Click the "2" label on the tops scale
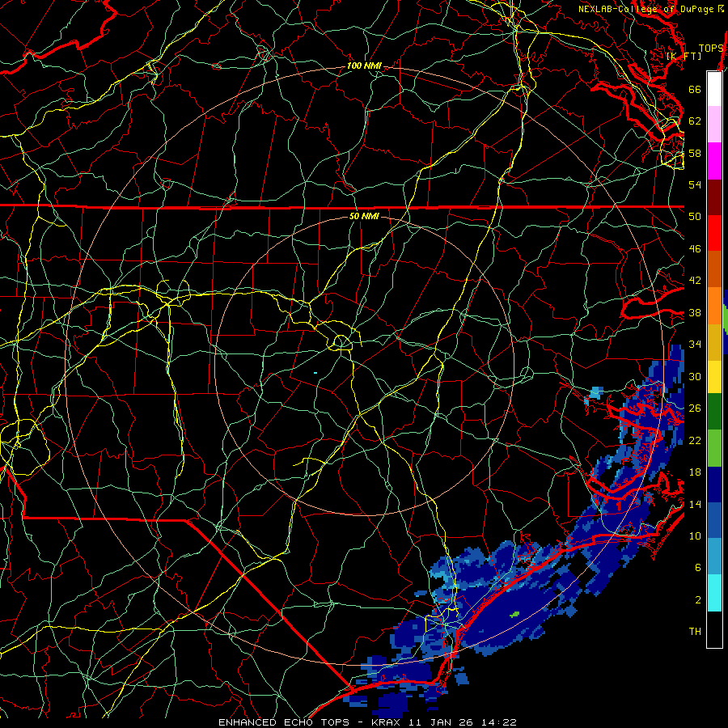 [x=697, y=600]
